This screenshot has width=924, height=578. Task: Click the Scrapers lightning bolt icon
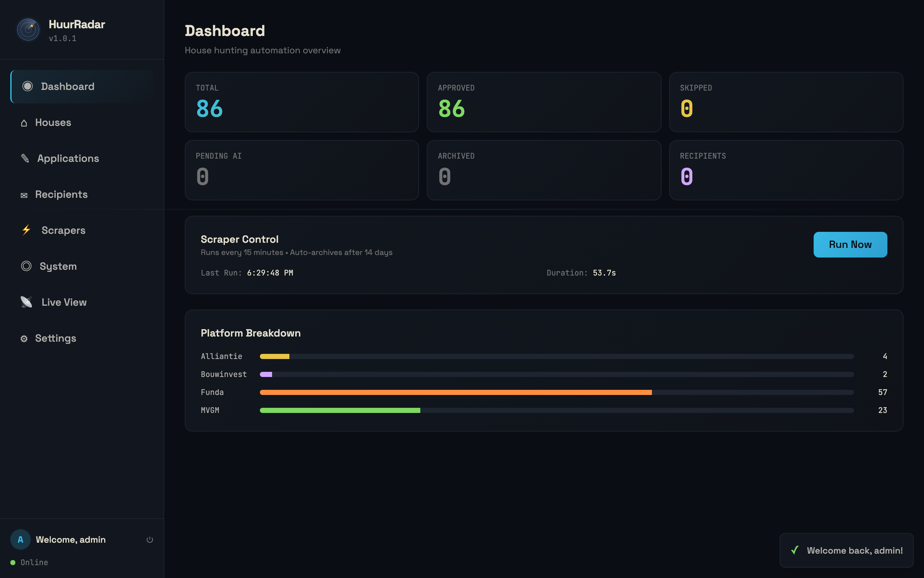click(26, 230)
